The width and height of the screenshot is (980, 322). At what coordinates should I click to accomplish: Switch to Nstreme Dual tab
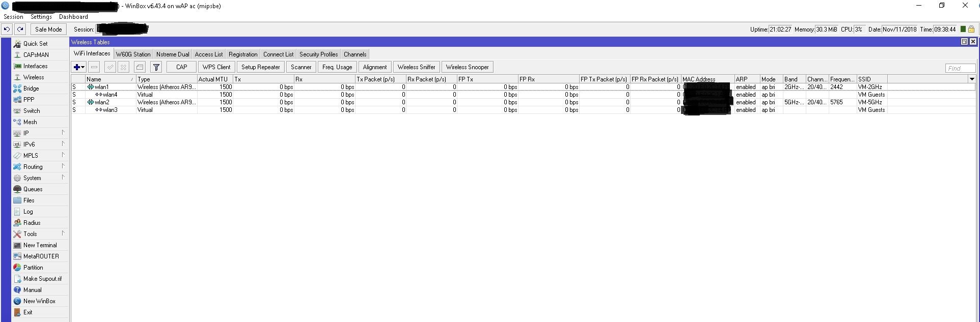point(173,54)
